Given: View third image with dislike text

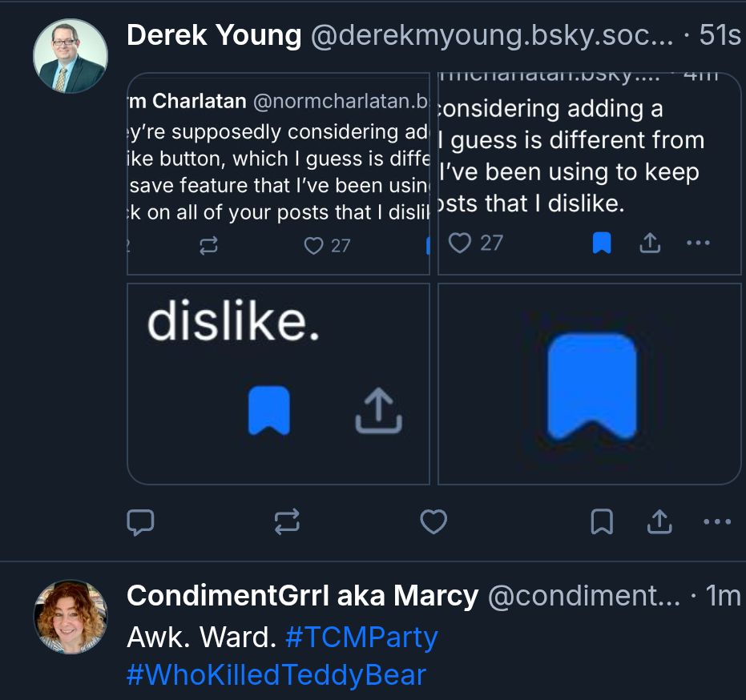Looking at the screenshot, I should [x=278, y=384].
